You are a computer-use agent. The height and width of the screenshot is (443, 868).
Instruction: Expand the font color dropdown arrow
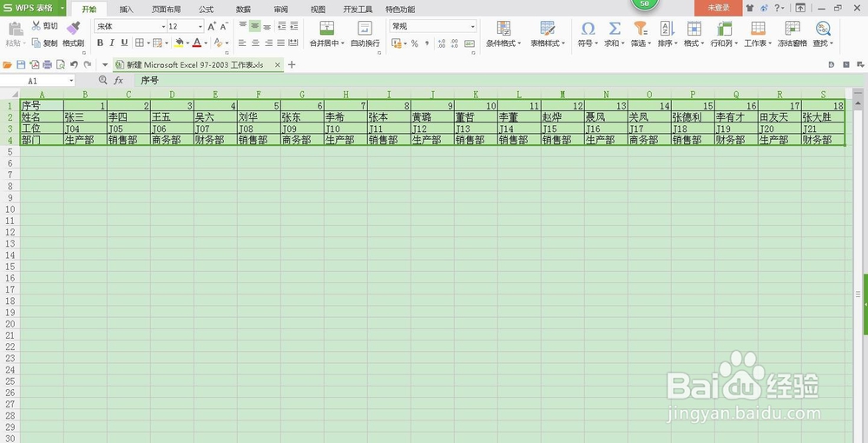(x=206, y=43)
